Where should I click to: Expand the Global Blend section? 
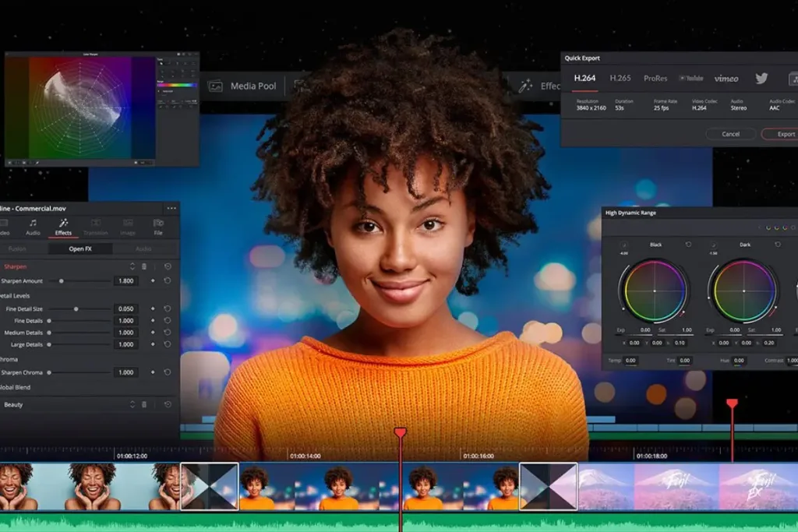pos(16,387)
